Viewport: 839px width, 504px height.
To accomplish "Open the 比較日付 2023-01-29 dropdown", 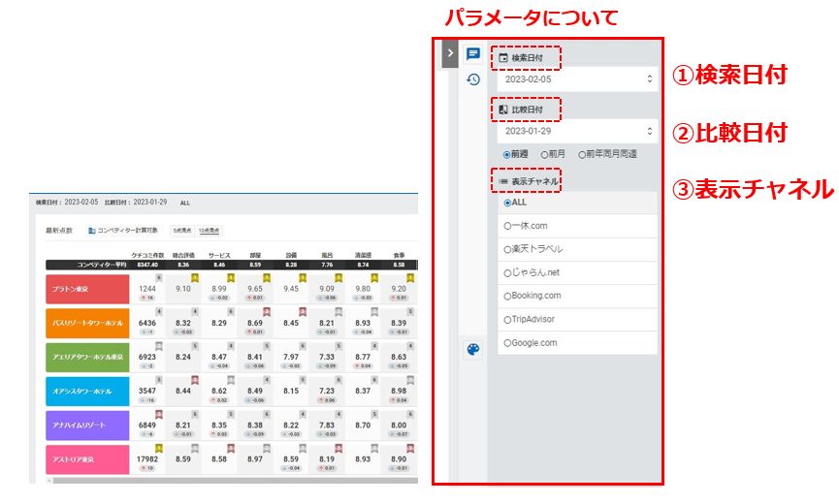I will click(x=576, y=131).
